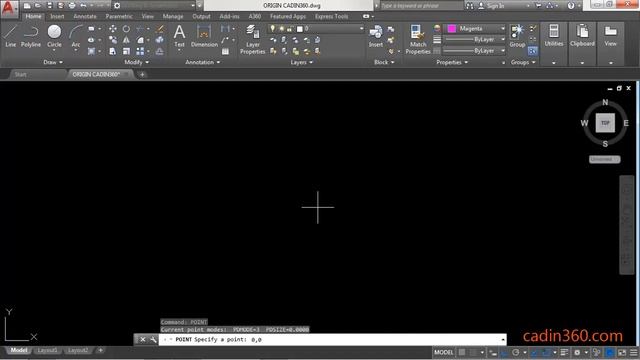
Task: Toggle group selection on/off in Groups panel
Action: [x=533, y=51]
